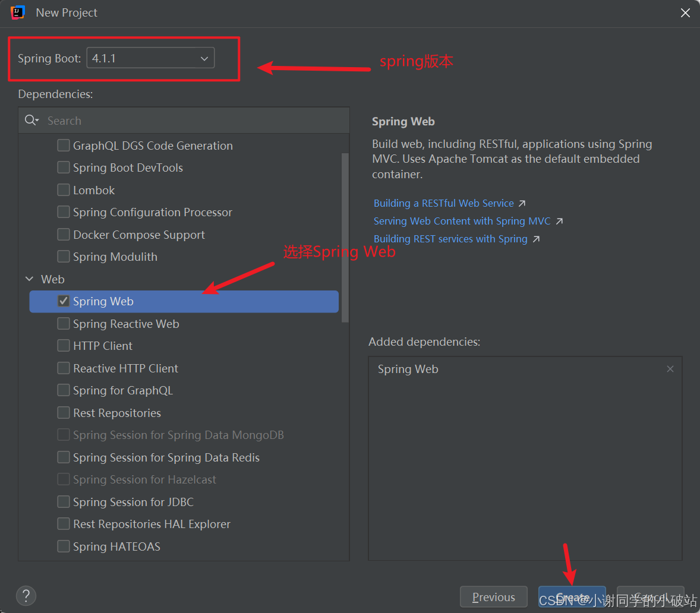
Task: Remove Spring Web from added dependencies
Action: [x=670, y=369]
